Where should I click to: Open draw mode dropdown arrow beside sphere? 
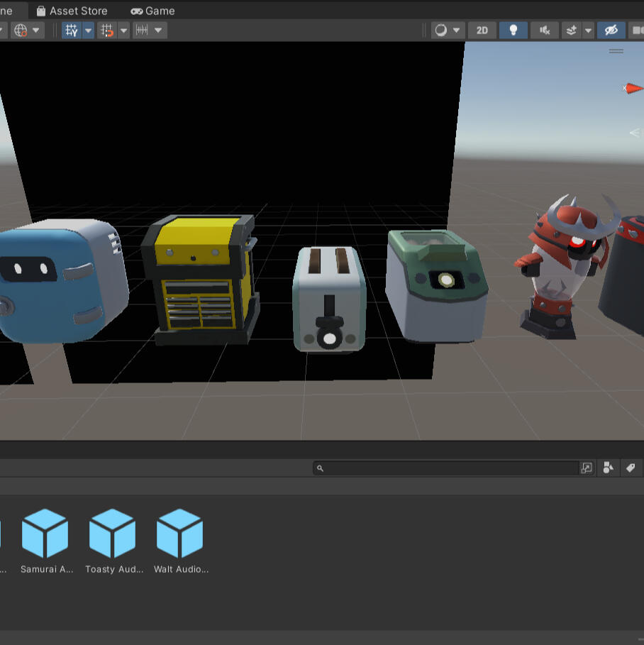pyautogui.click(x=457, y=30)
